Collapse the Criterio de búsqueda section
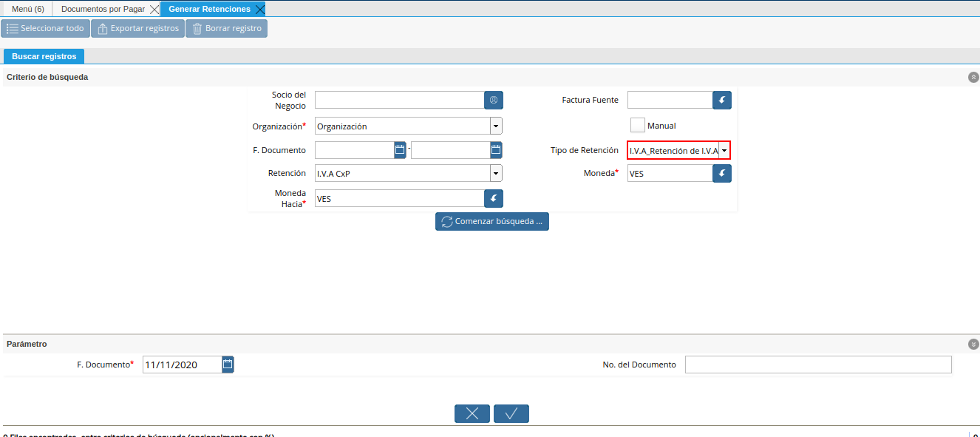 click(x=973, y=76)
